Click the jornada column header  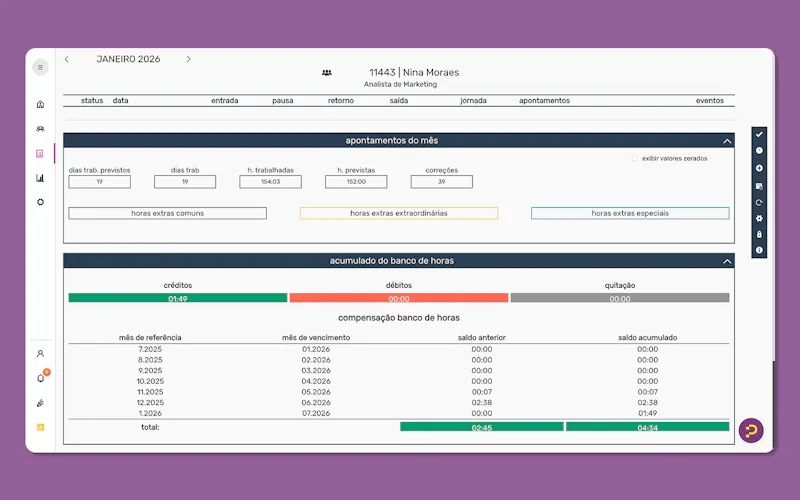pos(473,101)
